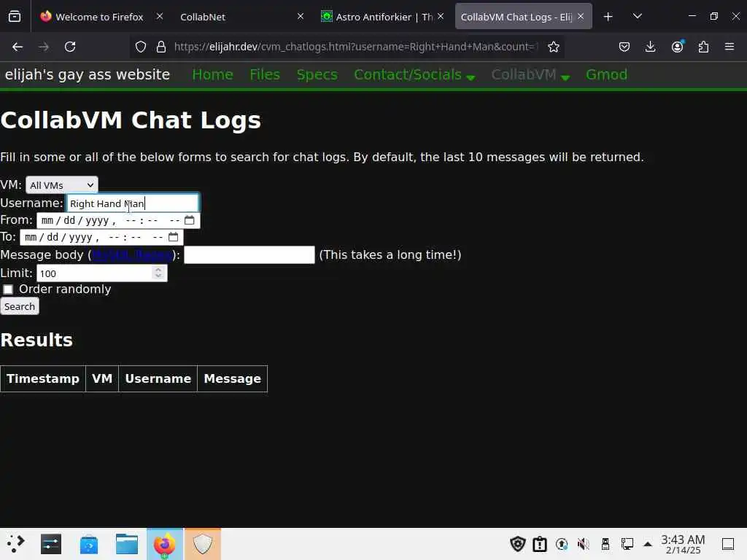Expand the Contact/Socials dropdown menu
747x560 pixels.
coord(414,75)
